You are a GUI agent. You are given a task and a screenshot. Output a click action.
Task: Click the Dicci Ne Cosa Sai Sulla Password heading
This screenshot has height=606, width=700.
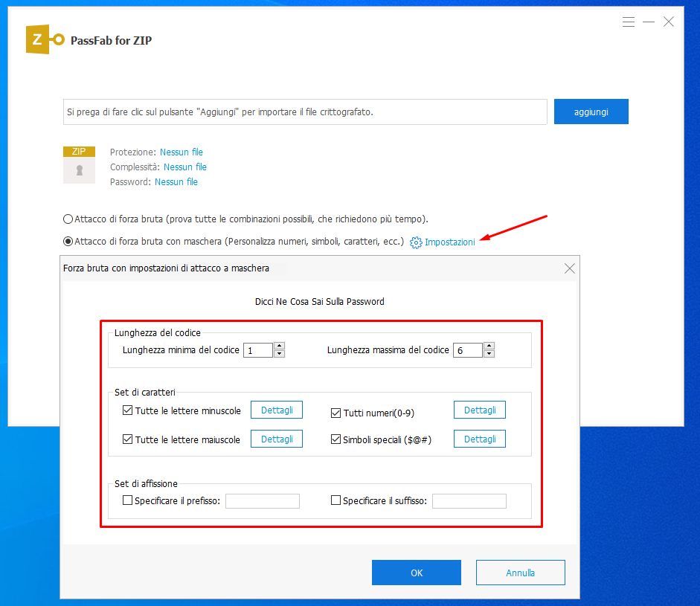320,302
